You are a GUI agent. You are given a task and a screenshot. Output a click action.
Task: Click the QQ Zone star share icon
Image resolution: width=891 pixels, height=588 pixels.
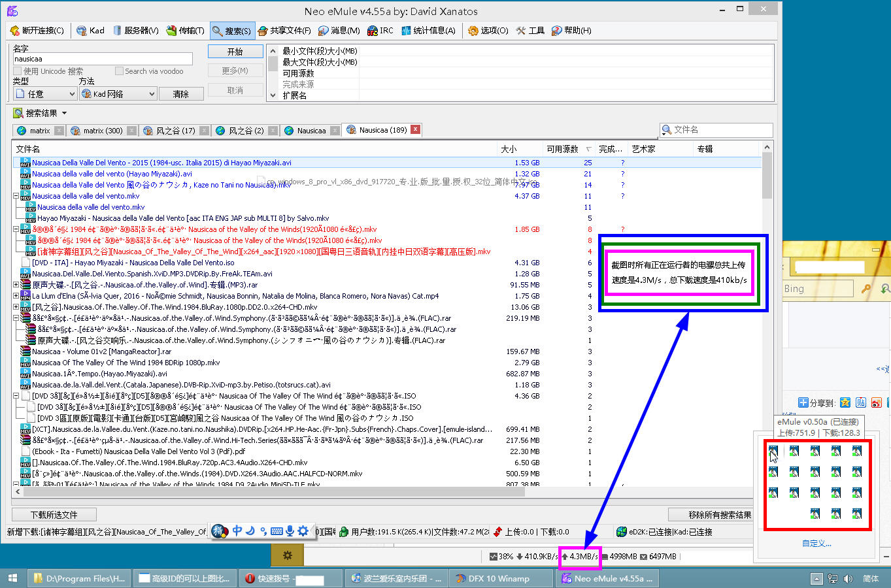click(845, 402)
